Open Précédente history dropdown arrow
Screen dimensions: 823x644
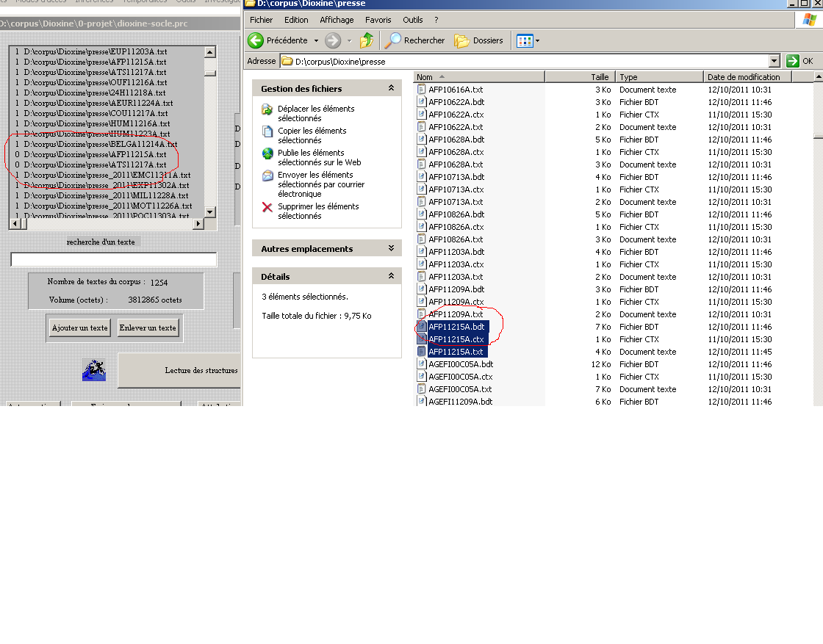coord(316,40)
